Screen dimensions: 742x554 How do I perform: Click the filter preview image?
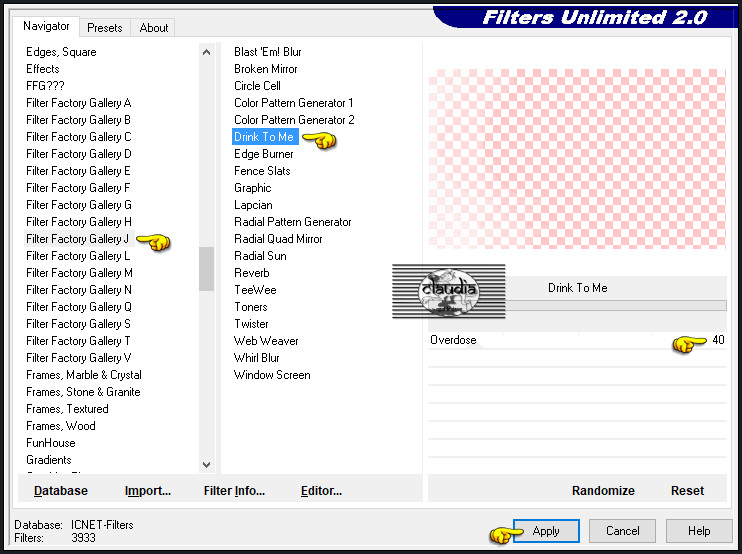tap(577, 158)
